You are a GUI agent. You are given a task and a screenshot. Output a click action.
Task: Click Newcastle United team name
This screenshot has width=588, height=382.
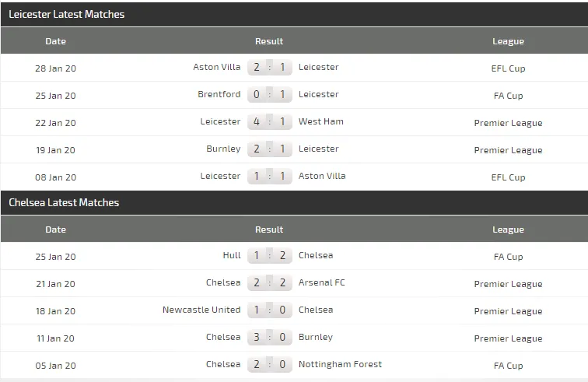pos(201,310)
